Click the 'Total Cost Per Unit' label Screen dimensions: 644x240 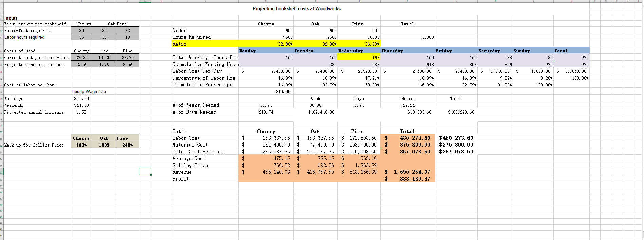[x=198, y=152]
